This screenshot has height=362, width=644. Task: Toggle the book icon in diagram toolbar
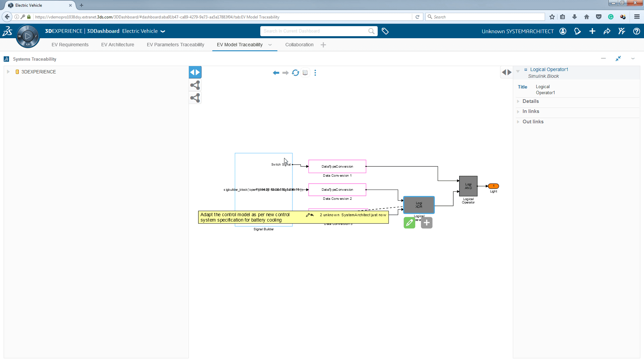click(x=305, y=73)
